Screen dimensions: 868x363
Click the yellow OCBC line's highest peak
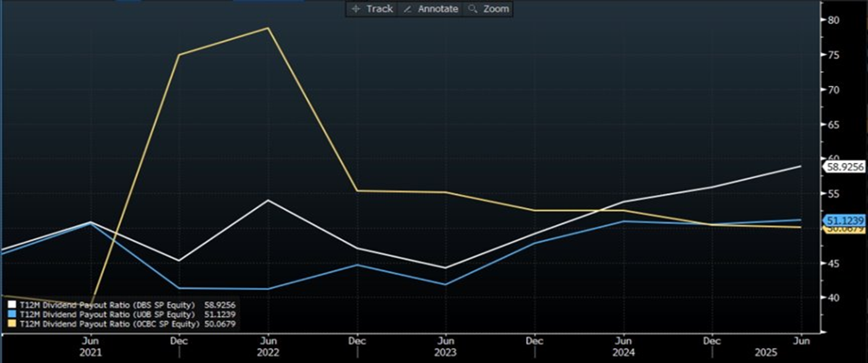point(267,28)
